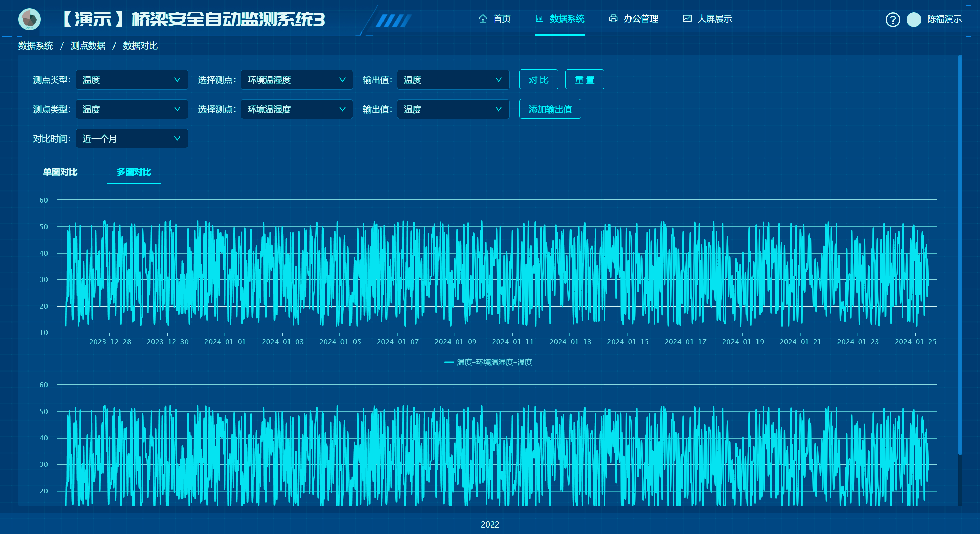Screen dimensions: 980x534
Task: Click 2024-01-25 label on first chart axis
Action: click(x=915, y=342)
